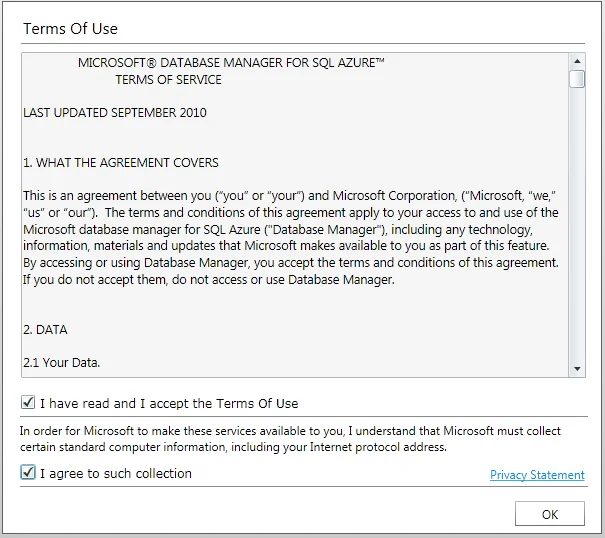Click the empty scrollbar track below the thumb
Image resolution: width=605 pixels, height=538 pixels.
[x=577, y=230]
